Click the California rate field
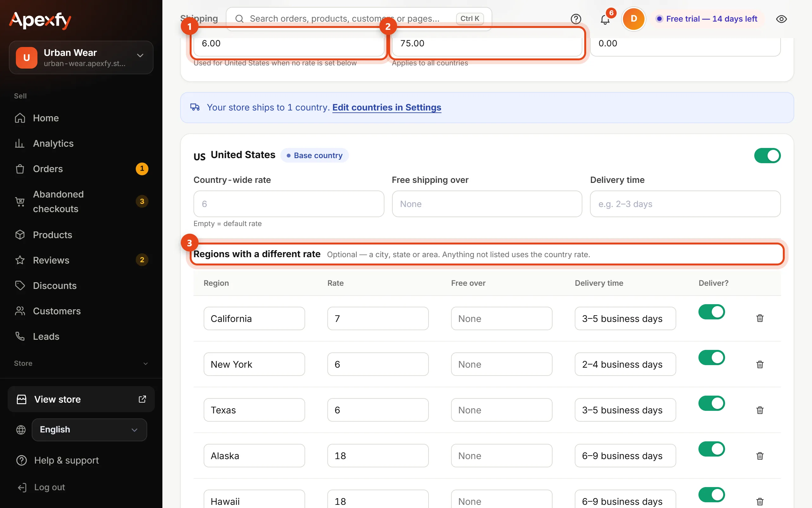812x508 pixels. point(378,318)
